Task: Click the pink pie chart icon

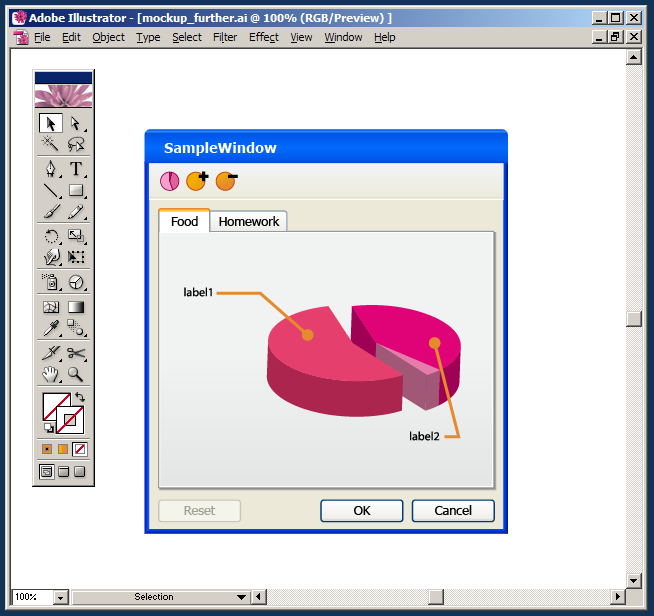Action: point(169,181)
